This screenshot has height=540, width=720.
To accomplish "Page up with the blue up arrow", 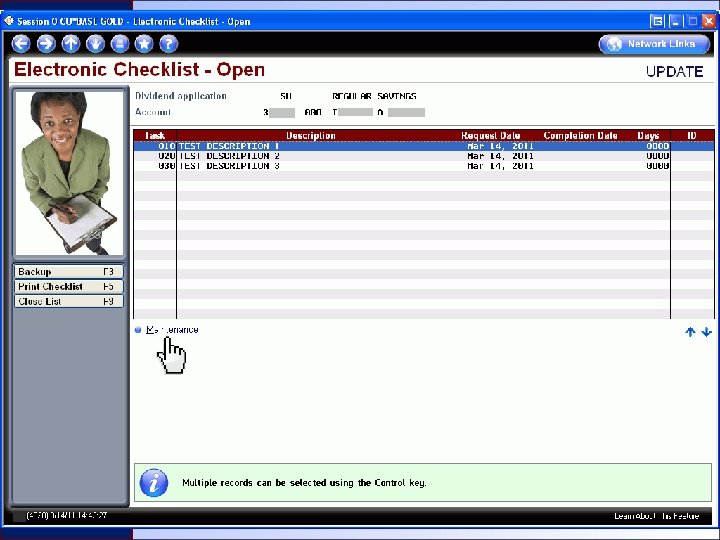I will point(690,332).
